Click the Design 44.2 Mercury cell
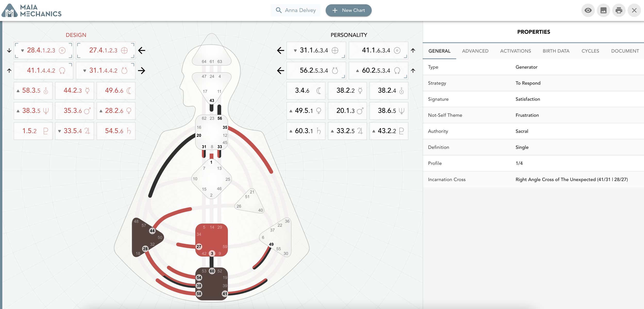This screenshot has height=309, width=644. click(x=75, y=91)
